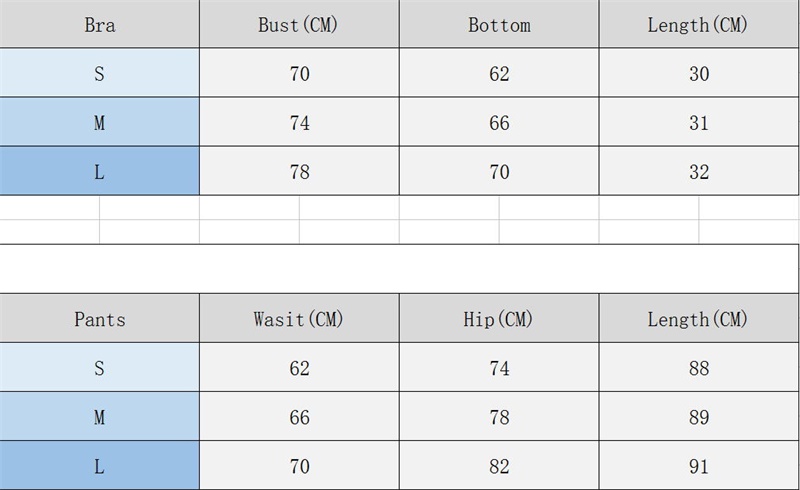Select the "Bust(CM)" column header

coord(299,25)
